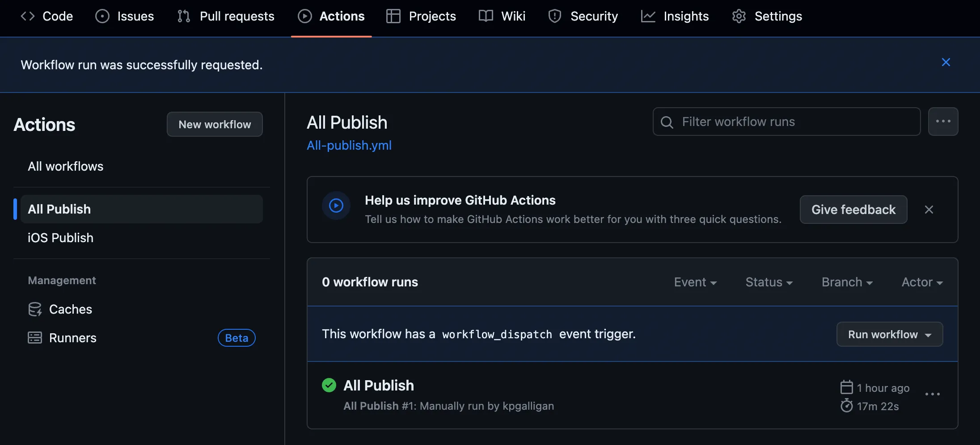Click the Give feedback button

(x=853, y=210)
